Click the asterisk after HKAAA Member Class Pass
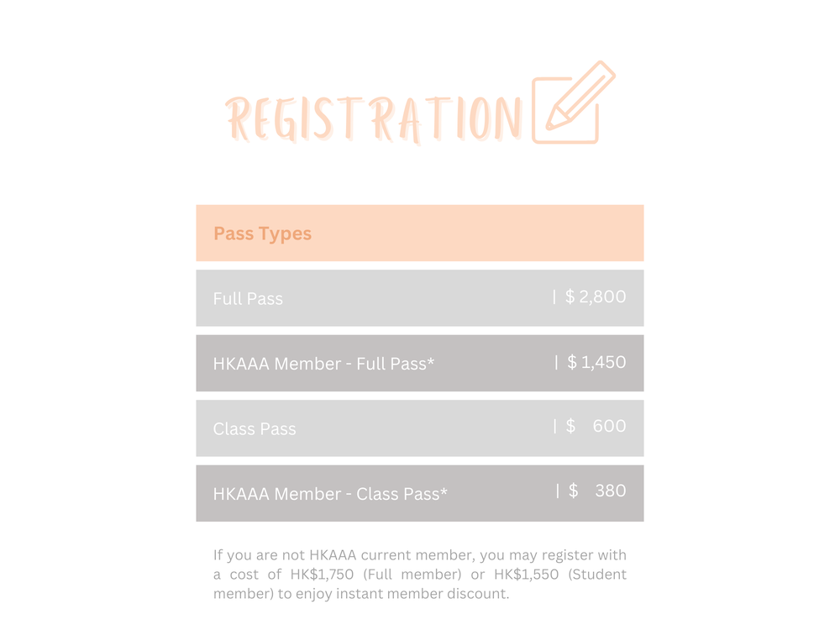This screenshot has width=840, height=630. click(x=444, y=491)
